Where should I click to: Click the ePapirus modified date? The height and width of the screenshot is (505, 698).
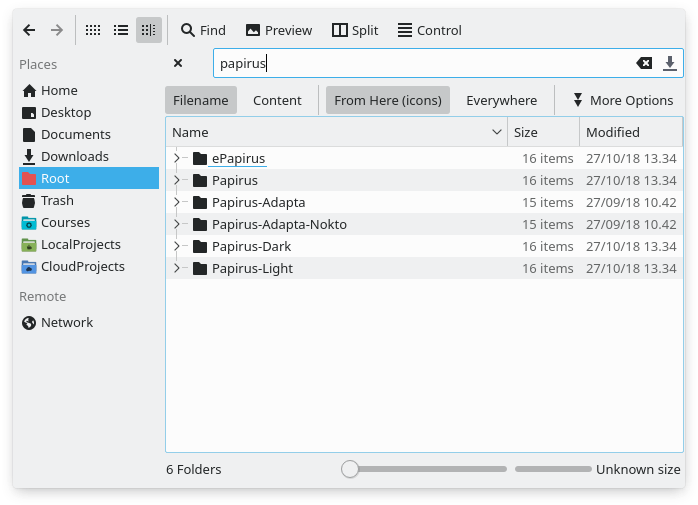(x=631, y=159)
